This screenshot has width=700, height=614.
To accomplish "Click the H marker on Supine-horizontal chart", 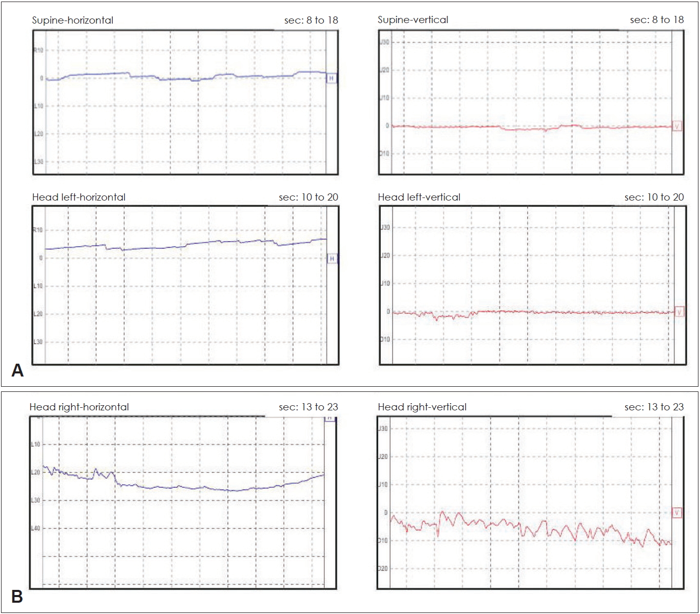I will [332, 78].
